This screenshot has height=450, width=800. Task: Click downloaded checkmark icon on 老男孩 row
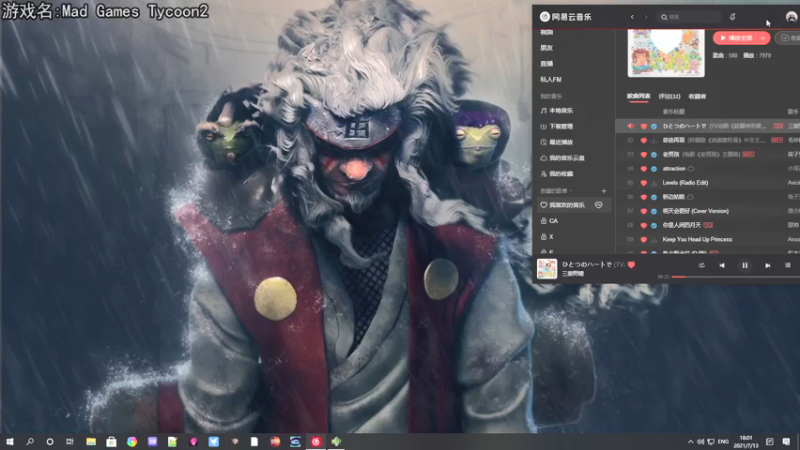pos(654,155)
